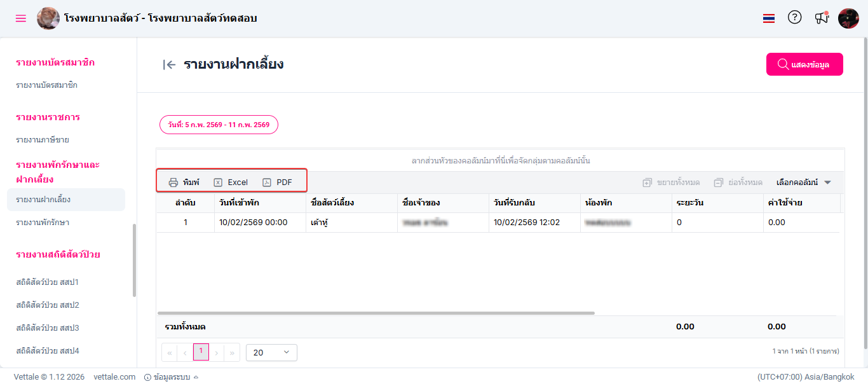Screen dimensions: 868x386
Task: Open vettale.com link in footer
Action: (114, 377)
